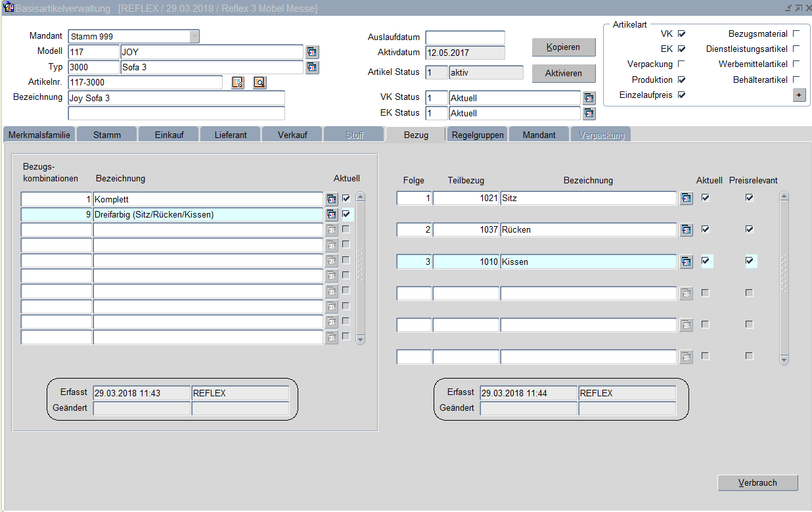Click the Verbrauch button
The image size is (812, 512).
[757, 482]
